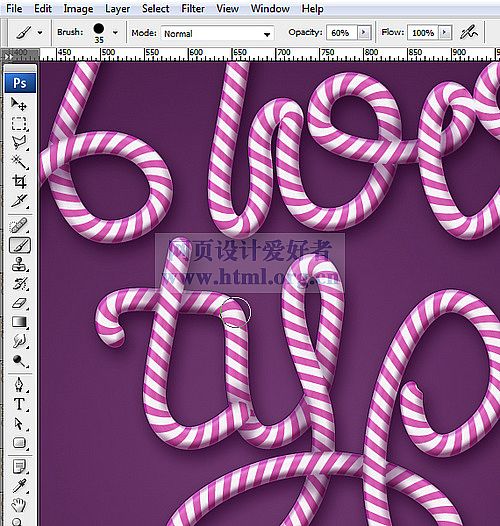Open the Mode dropdown set to Normal
The height and width of the screenshot is (526, 500).
coord(217,33)
